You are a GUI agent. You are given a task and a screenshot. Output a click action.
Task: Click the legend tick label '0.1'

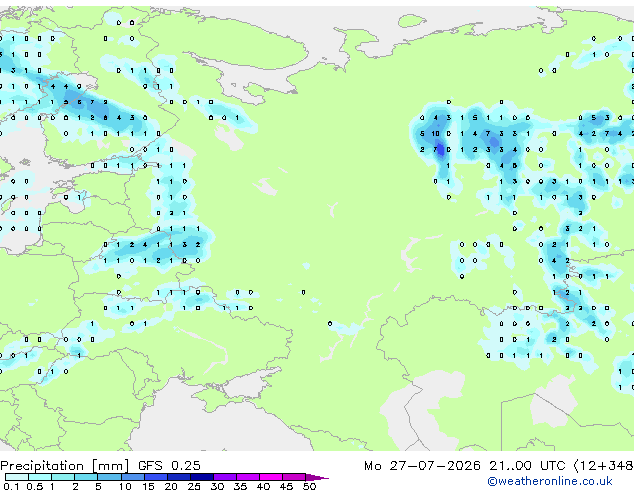tap(11, 486)
